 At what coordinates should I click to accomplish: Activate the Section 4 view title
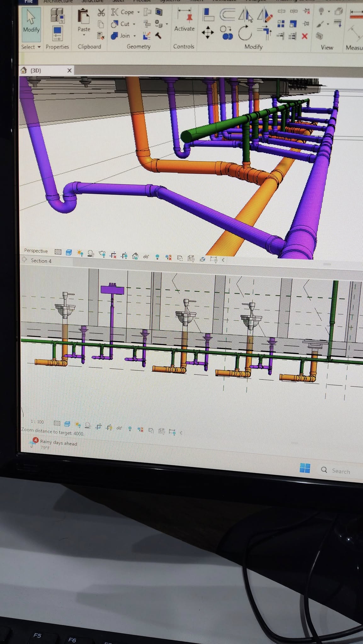[x=41, y=261]
